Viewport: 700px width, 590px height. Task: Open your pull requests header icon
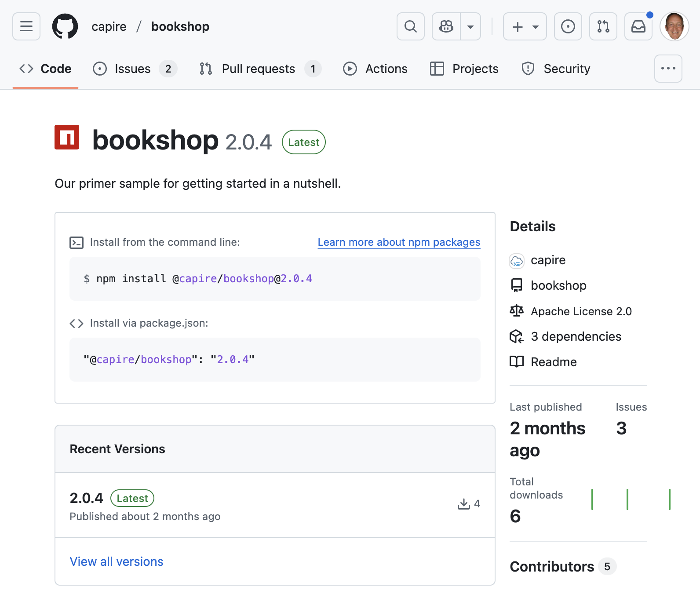603,26
